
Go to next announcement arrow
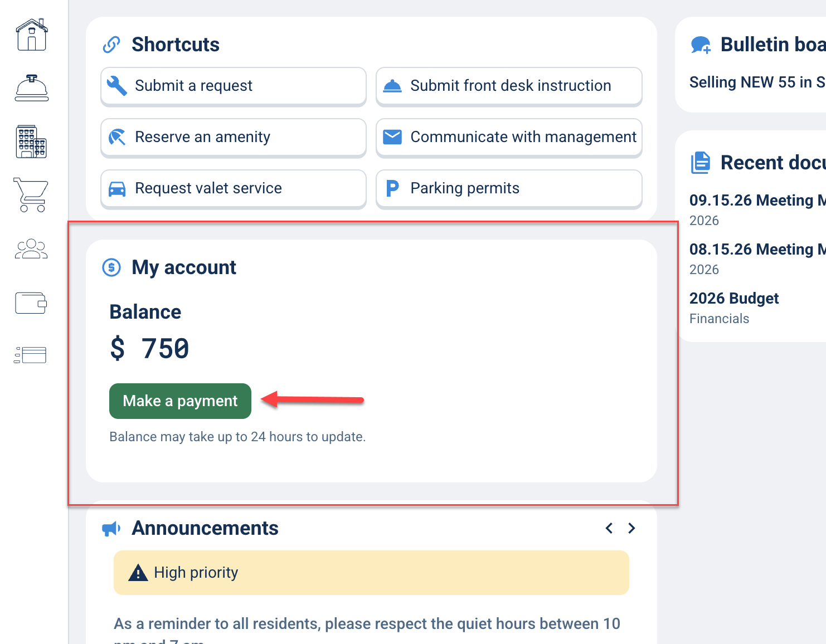[631, 528]
